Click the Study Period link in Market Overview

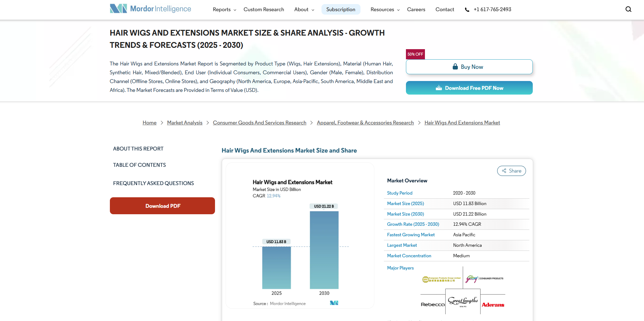pyautogui.click(x=399, y=193)
